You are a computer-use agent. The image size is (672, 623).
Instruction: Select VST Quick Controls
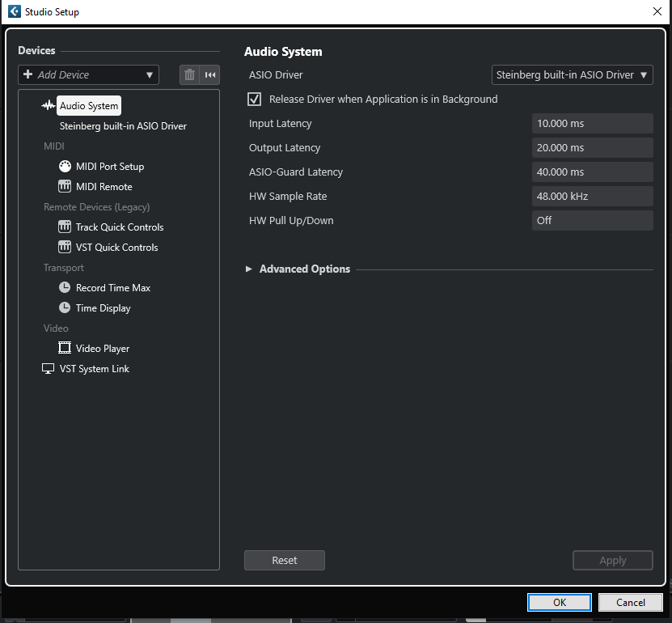coord(117,248)
